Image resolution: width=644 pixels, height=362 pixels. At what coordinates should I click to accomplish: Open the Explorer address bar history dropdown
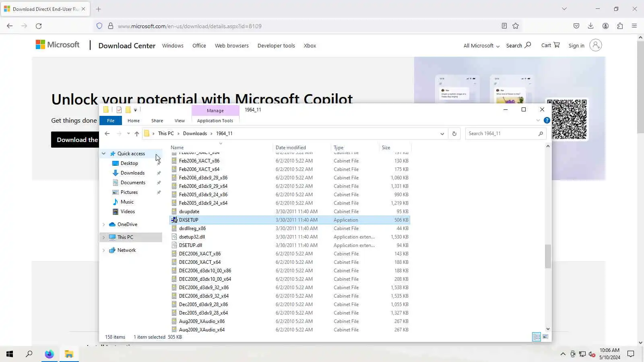click(x=442, y=134)
